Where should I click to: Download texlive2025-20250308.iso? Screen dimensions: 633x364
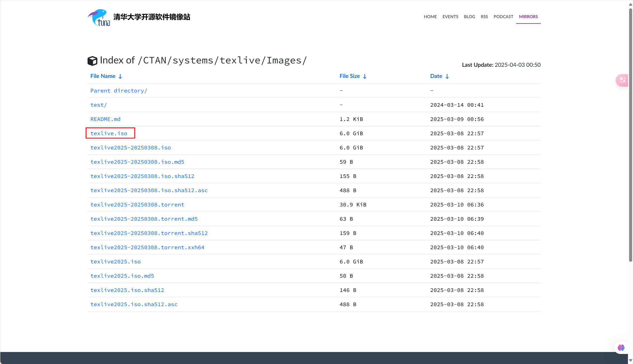pos(130,147)
